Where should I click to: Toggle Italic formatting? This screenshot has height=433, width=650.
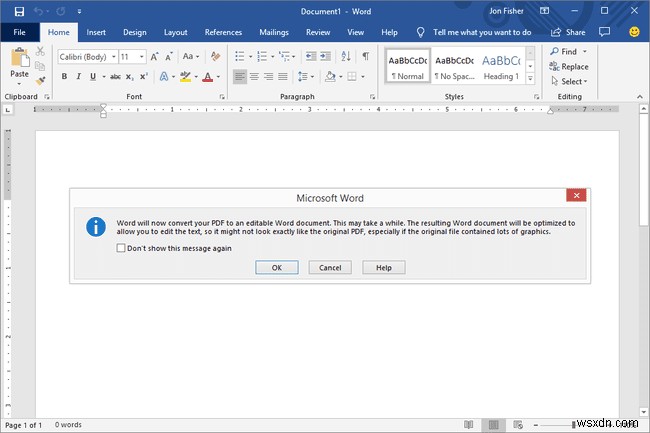pyautogui.click(x=78, y=76)
